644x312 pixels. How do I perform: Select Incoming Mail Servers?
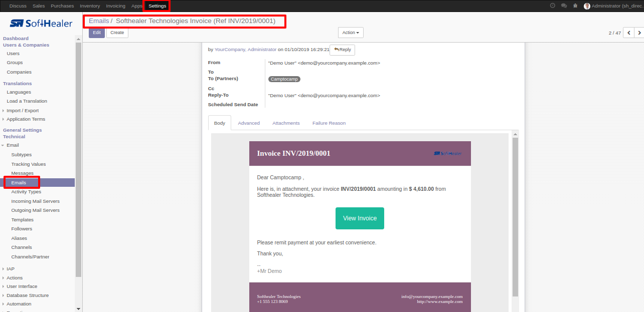pos(36,201)
